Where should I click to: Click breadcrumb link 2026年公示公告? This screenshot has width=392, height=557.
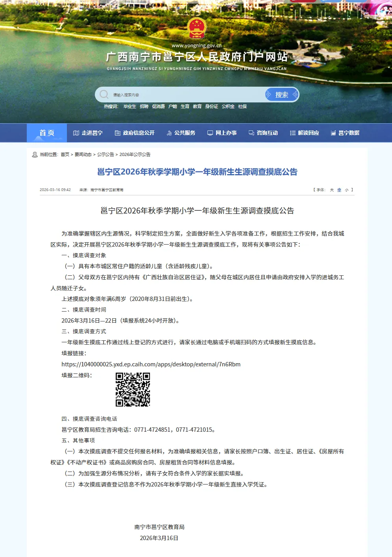135,154
